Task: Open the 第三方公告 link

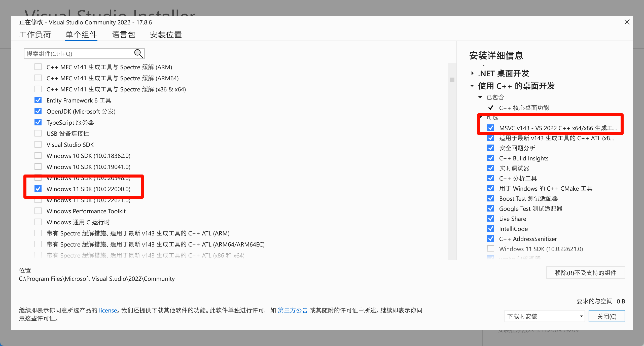Action: pos(293,310)
